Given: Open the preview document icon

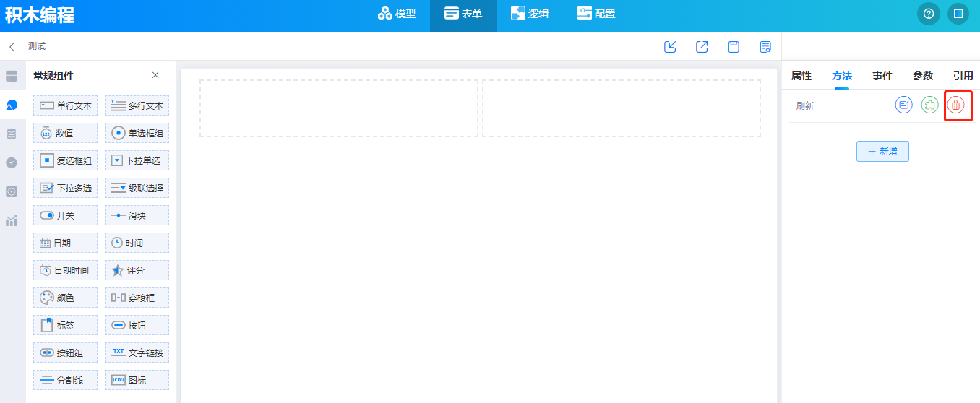Looking at the screenshot, I should pyautogui.click(x=765, y=47).
